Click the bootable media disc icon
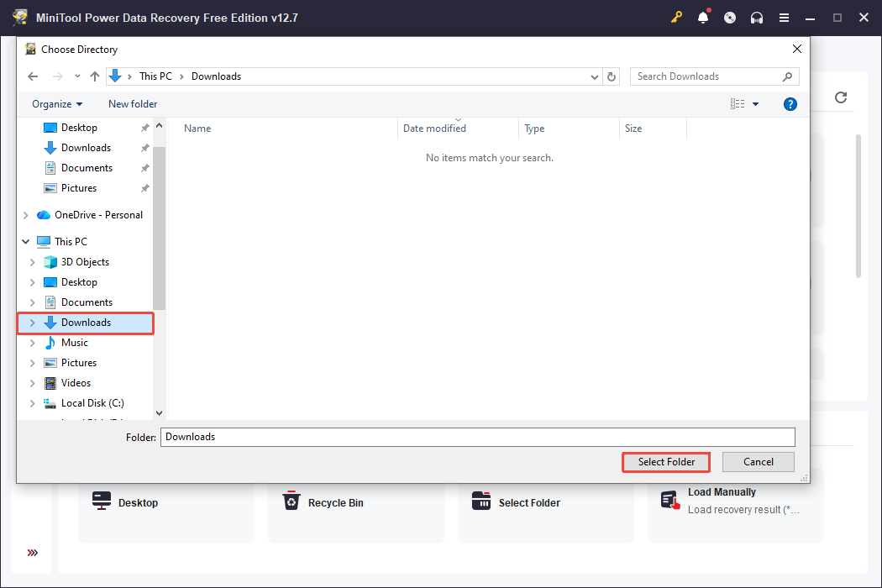The height and width of the screenshot is (588, 882). 729,17
